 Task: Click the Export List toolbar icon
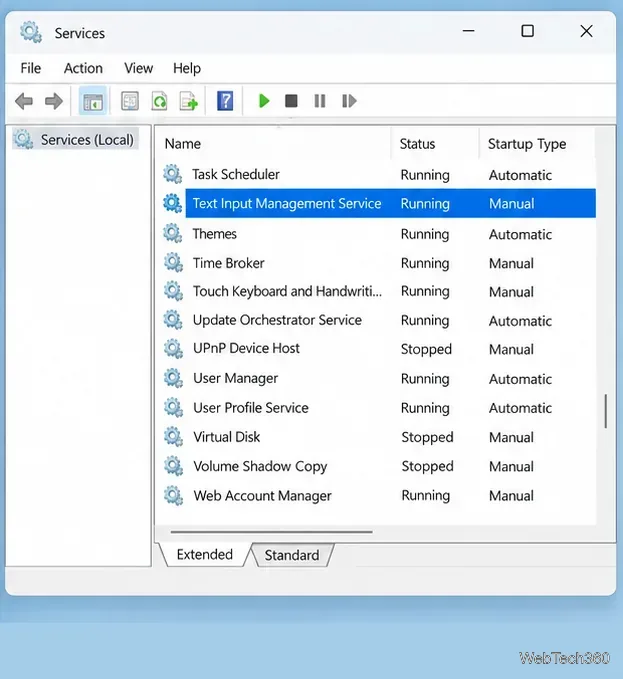(x=189, y=101)
